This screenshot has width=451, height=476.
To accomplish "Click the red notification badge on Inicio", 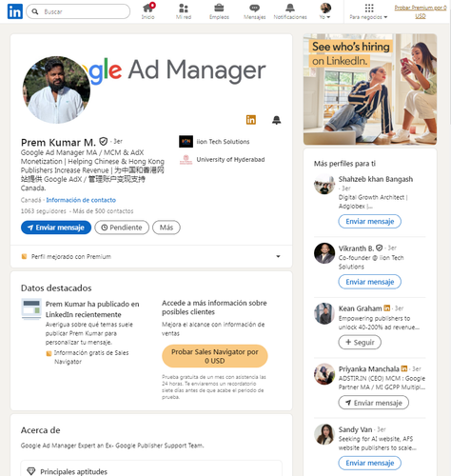I will (152, 5).
